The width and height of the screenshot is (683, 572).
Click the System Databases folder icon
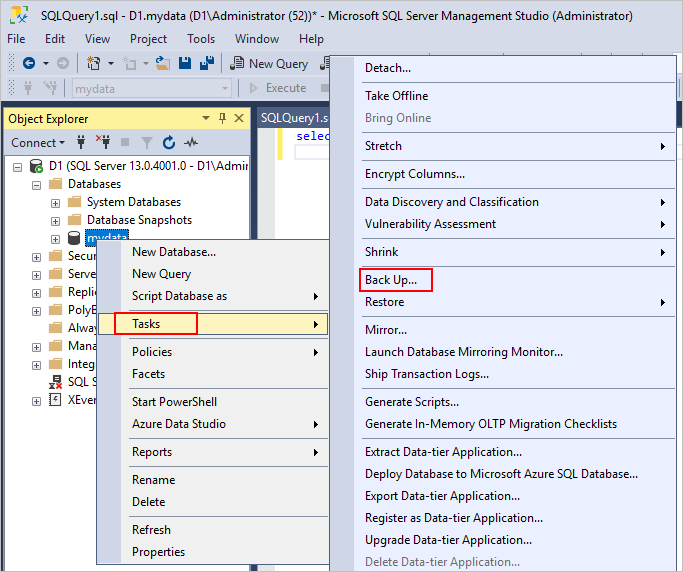coord(74,202)
